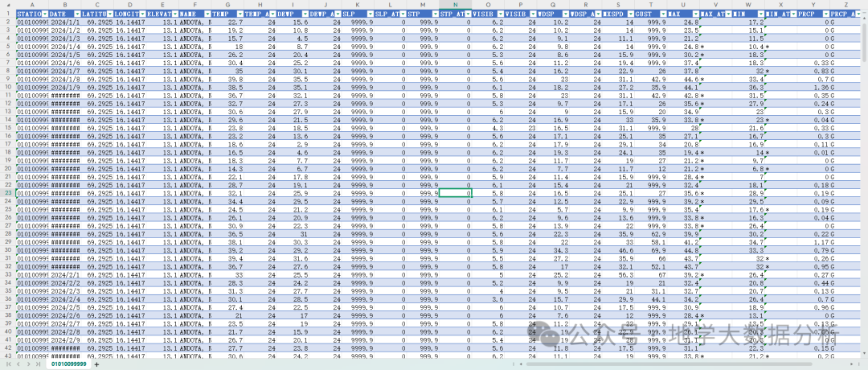Jump to last sheet with navigation arrow
This screenshot has height=370, width=868.
(38, 364)
